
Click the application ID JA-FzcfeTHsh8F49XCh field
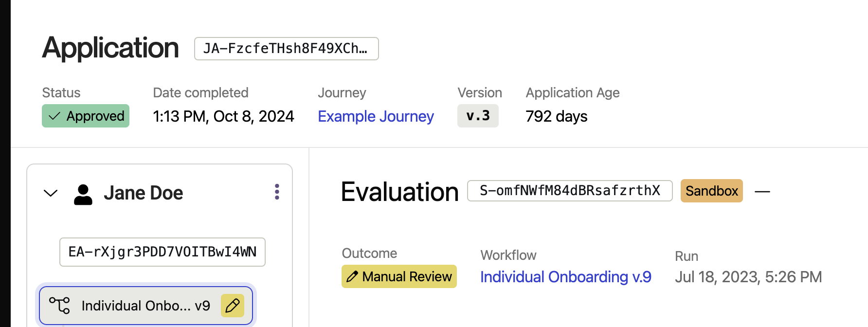click(x=286, y=49)
